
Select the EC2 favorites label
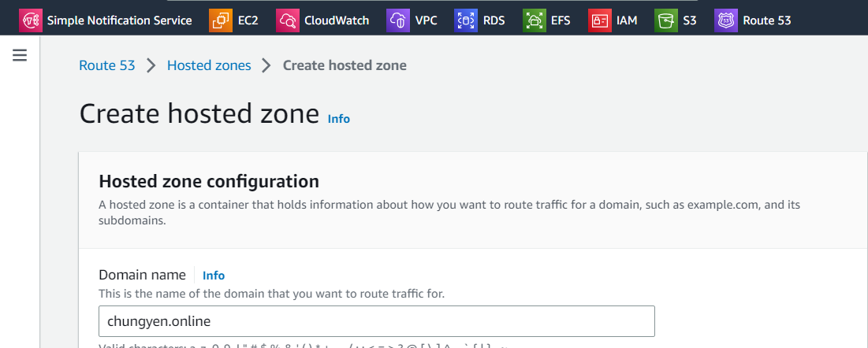pos(248,20)
